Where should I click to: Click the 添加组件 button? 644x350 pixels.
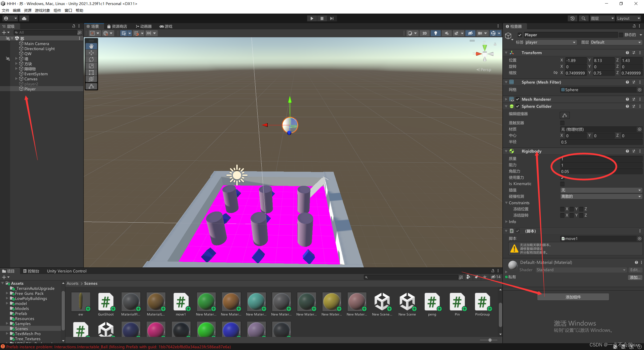(x=573, y=297)
